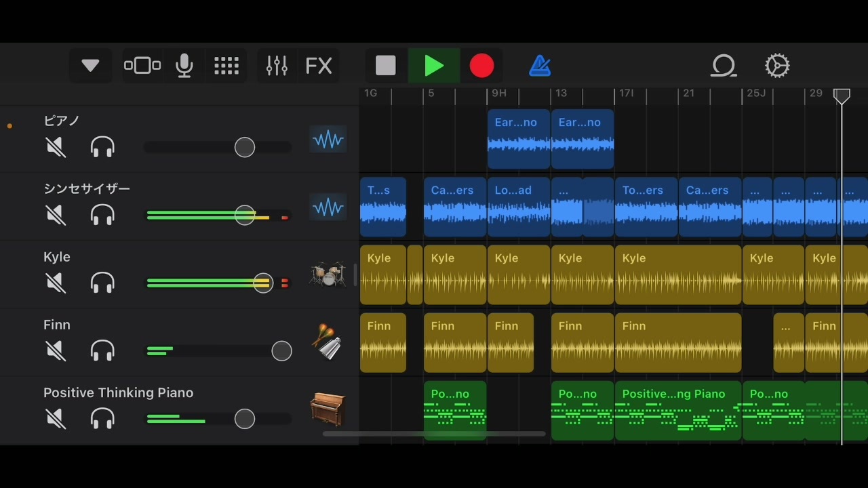Solo the Positive Thinking Piano track
This screenshot has height=488, width=868.
pos(102,419)
